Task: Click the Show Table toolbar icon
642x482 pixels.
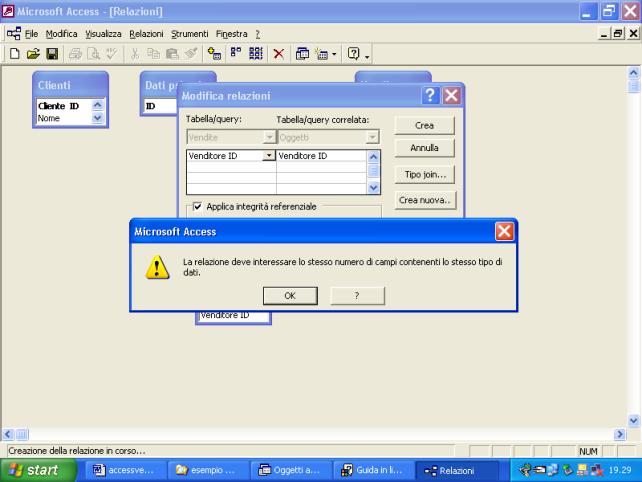Action: [215, 54]
